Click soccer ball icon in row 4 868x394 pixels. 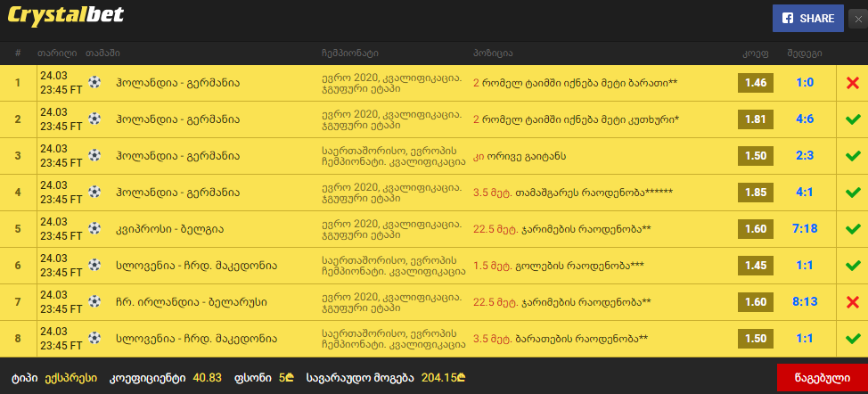94,192
